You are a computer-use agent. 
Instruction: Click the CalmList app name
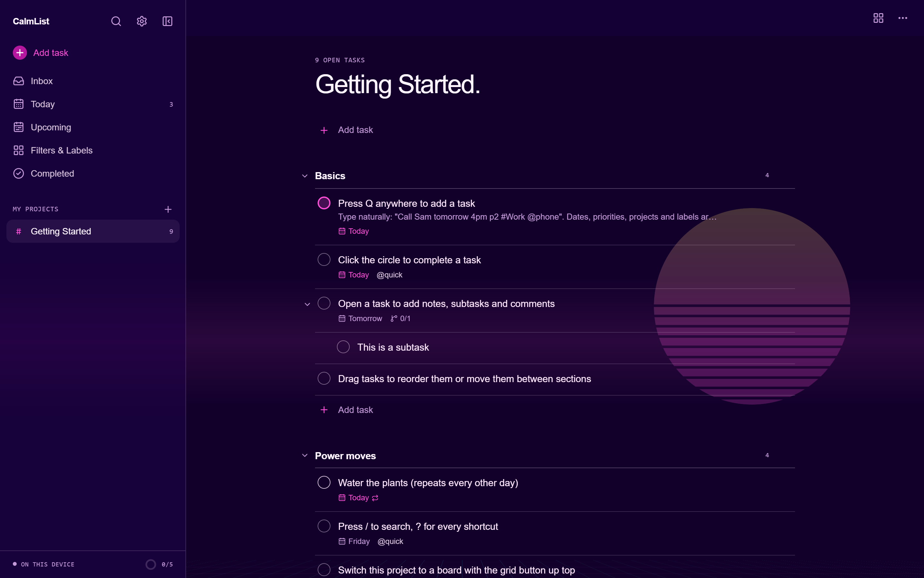[x=31, y=22]
